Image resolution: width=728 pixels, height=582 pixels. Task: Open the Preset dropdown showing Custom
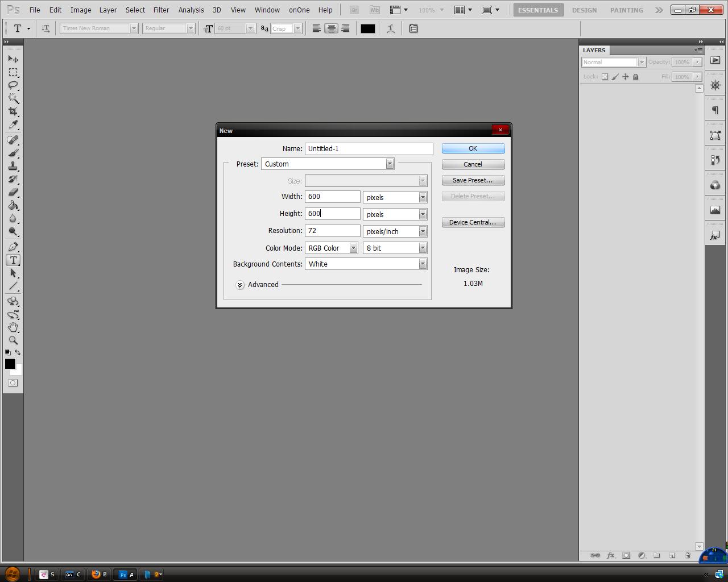tap(328, 164)
